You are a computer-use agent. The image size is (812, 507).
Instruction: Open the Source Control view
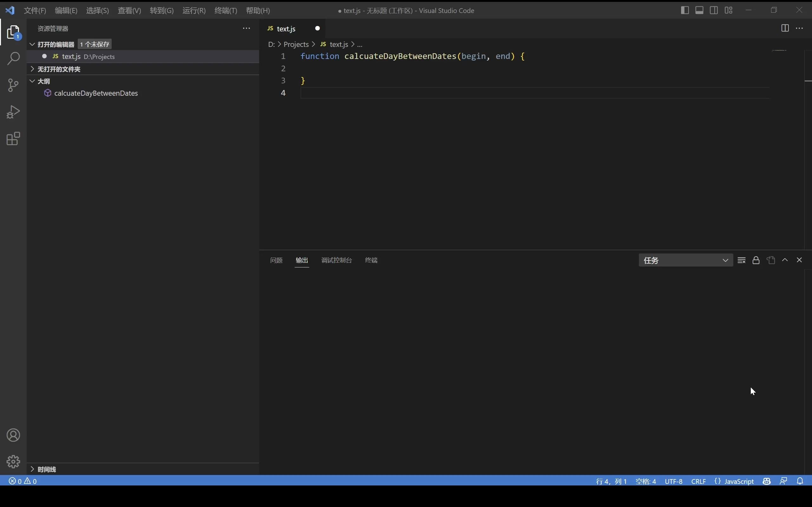point(13,85)
